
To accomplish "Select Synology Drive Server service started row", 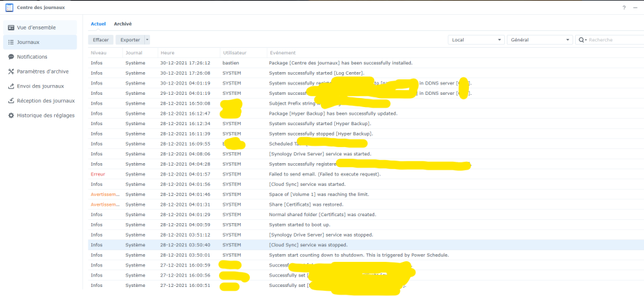I will [366, 153].
